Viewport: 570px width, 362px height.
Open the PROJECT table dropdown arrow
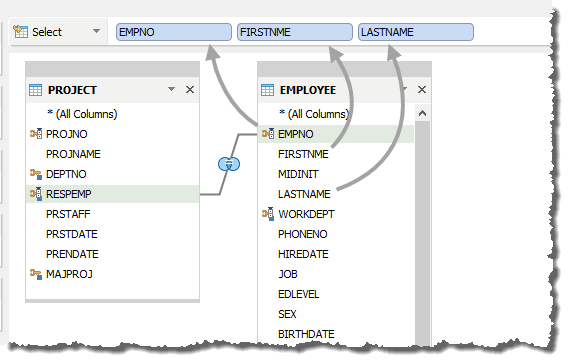pyautogui.click(x=172, y=89)
